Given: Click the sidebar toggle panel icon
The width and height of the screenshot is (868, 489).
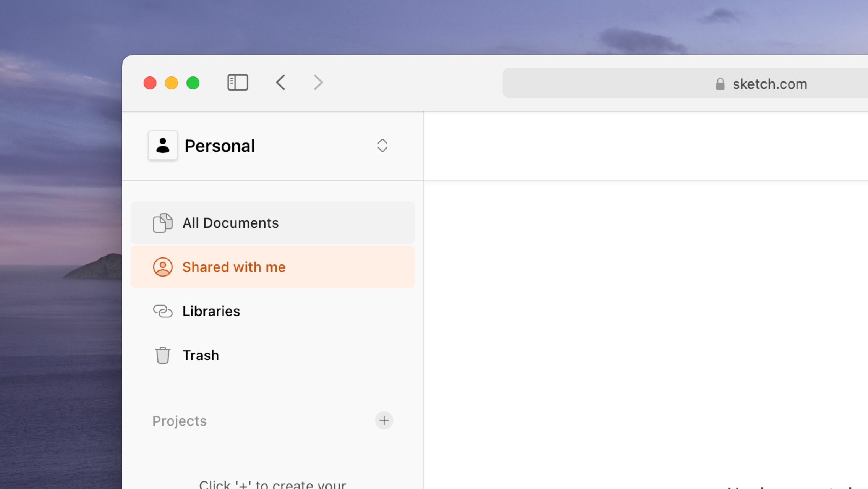Looking at the screenshot, I should [237, 82].
